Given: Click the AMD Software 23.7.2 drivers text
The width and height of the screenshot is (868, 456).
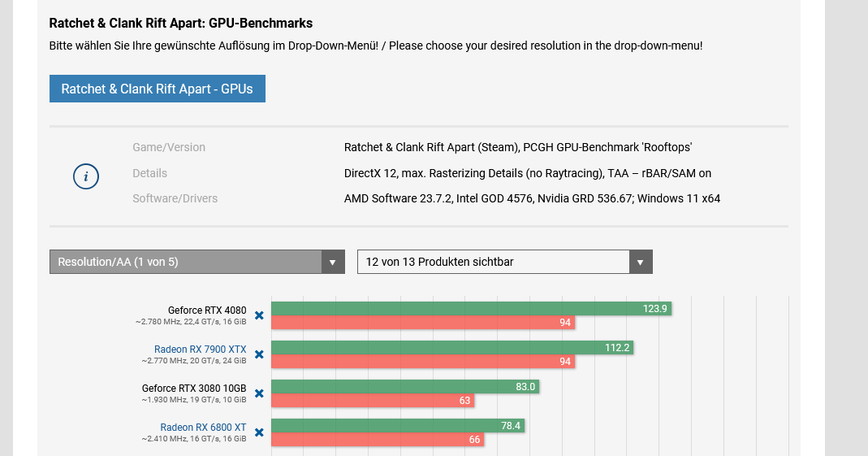Looking at the screenshot, I should 532,198.
